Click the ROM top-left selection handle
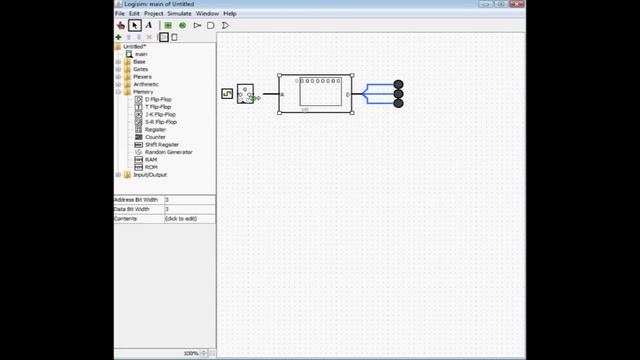This screenshot has width=640, height=360. (x=280, y=75)
